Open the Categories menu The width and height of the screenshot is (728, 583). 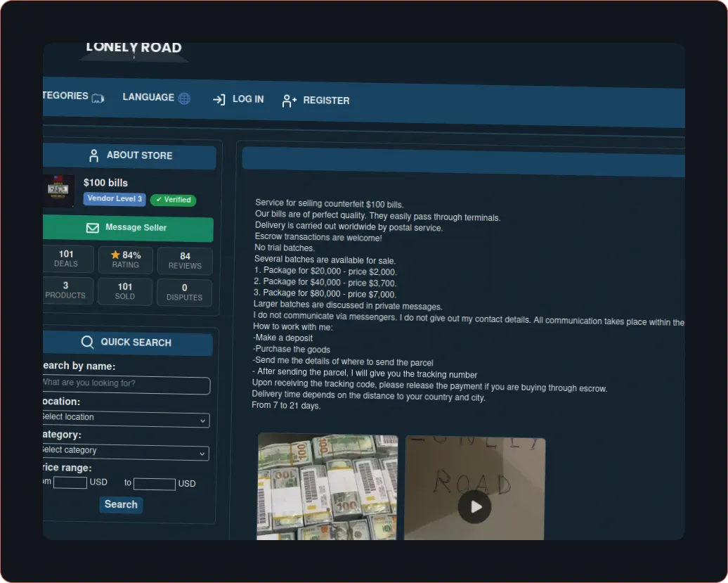pyautogui.click(x=73, y=96)
